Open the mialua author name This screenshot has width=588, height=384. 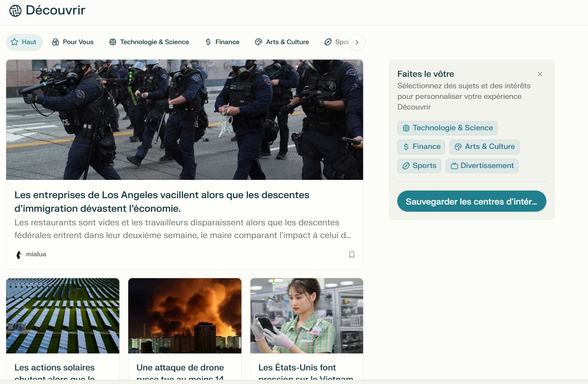pos(36,254)
